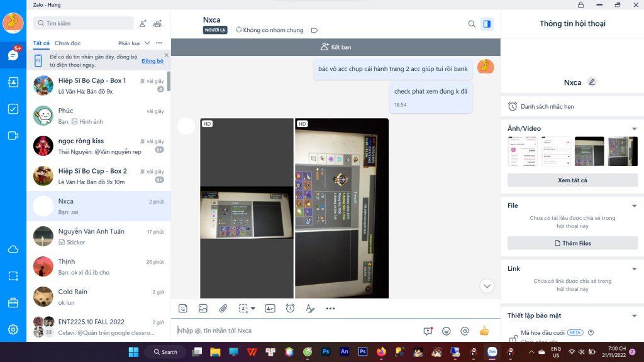The image size is (644, 362).
Task: Open the screen capture options arrow
Action: 253,308
